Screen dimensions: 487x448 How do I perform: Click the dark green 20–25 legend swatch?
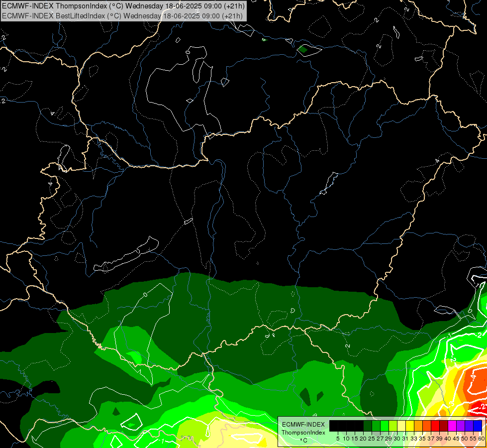(368, 426)
